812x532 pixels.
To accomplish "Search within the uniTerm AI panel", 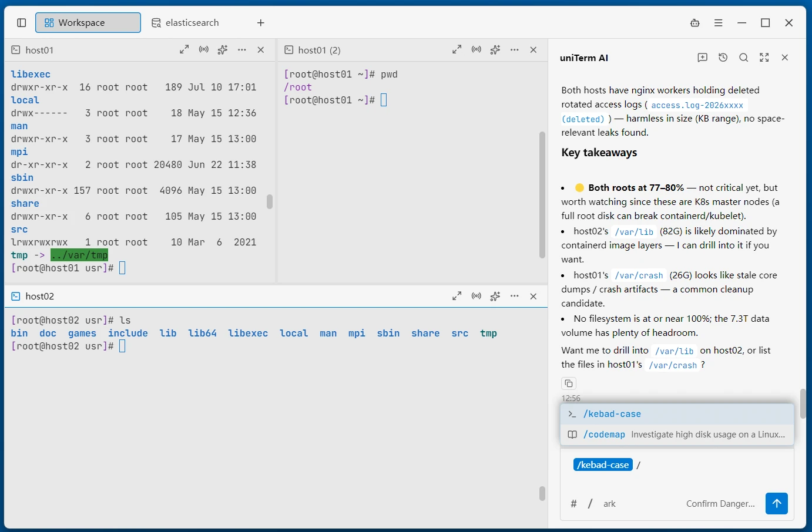I will [x=744, y=58].
